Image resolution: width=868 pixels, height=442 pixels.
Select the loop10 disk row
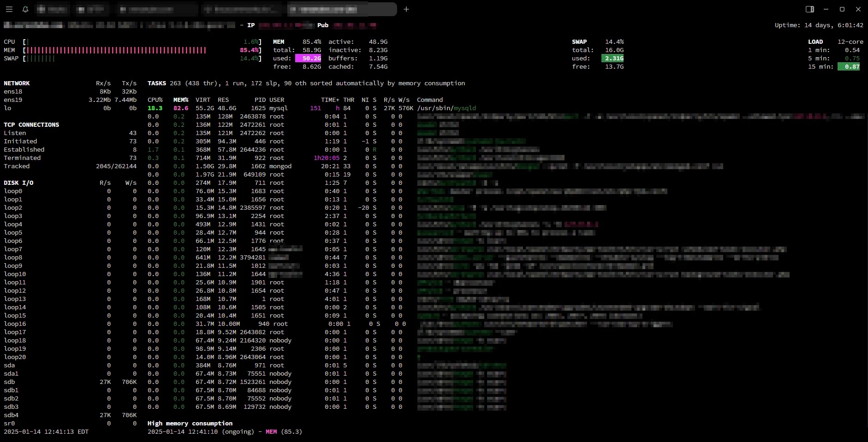(x=70, y=274)
